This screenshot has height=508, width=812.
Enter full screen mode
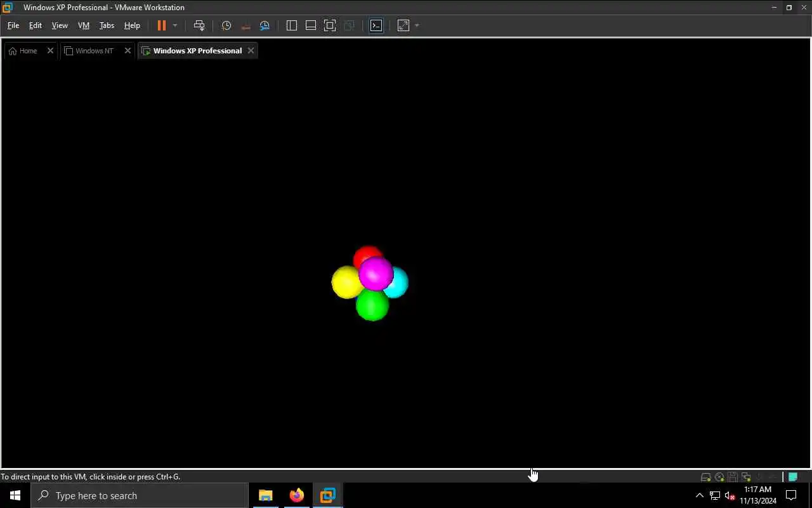click(330, 25)
